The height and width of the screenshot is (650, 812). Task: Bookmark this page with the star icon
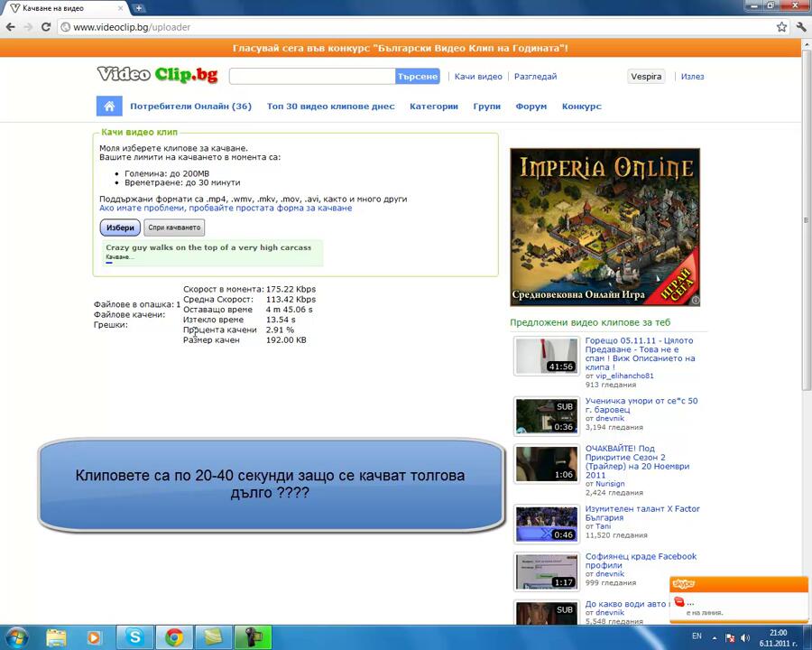point(781,27)
